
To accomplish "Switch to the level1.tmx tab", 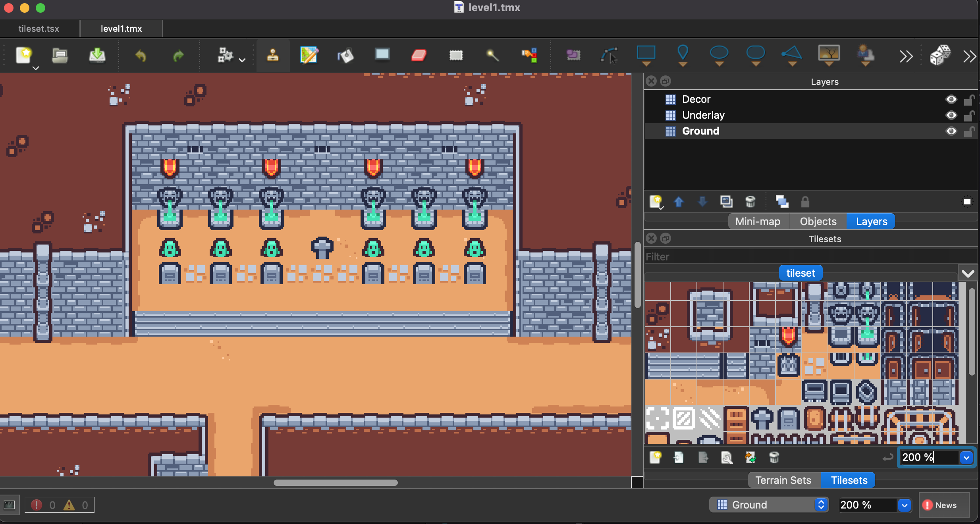I will [122, 29].
